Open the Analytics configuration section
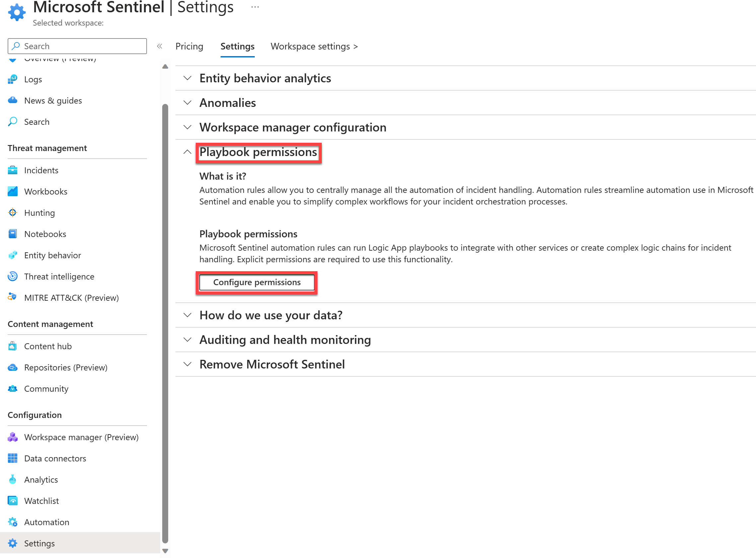Screen dimensions: 756x558 point(40,479)
